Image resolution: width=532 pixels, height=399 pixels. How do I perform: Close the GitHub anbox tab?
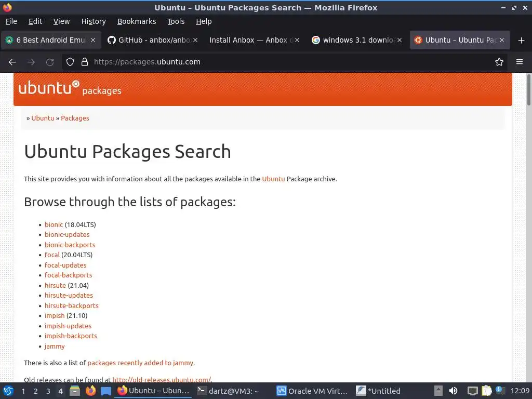pyautogui.click(x=195, y=40)
